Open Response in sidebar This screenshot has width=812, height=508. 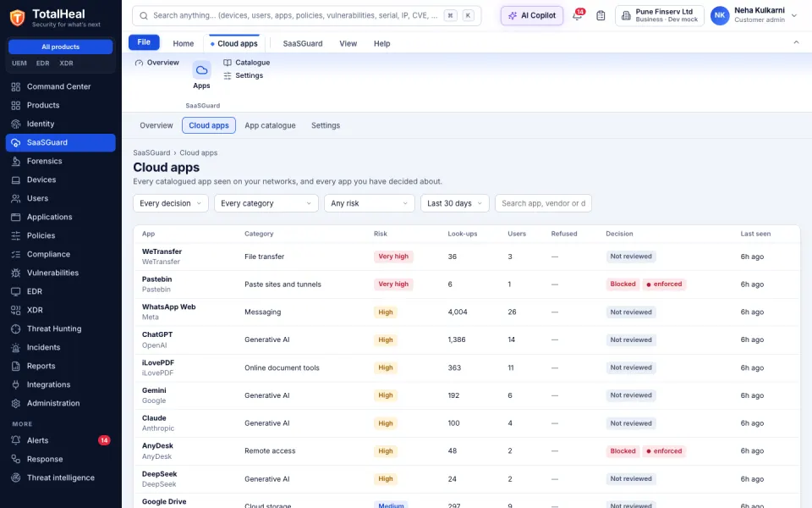[x=61, y=459]
